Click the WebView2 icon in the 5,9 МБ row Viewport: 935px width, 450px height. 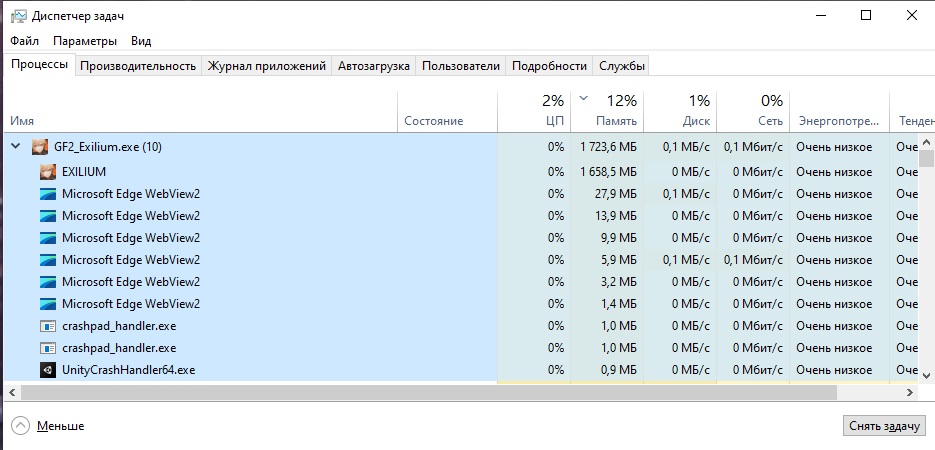click(48, 260)
